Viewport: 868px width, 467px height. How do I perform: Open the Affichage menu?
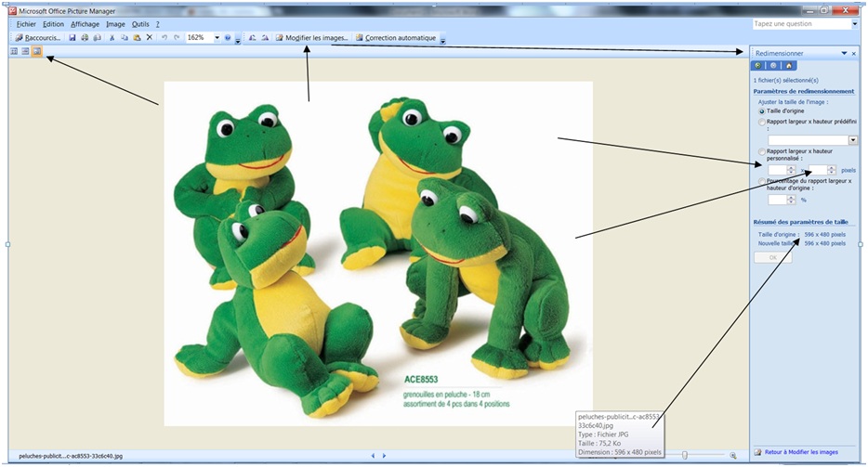pos(85,24)
